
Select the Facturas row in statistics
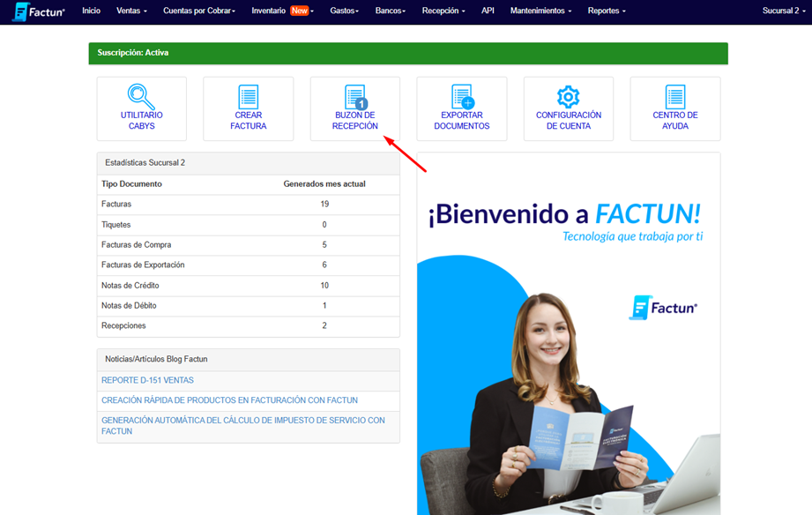(248, 204)
